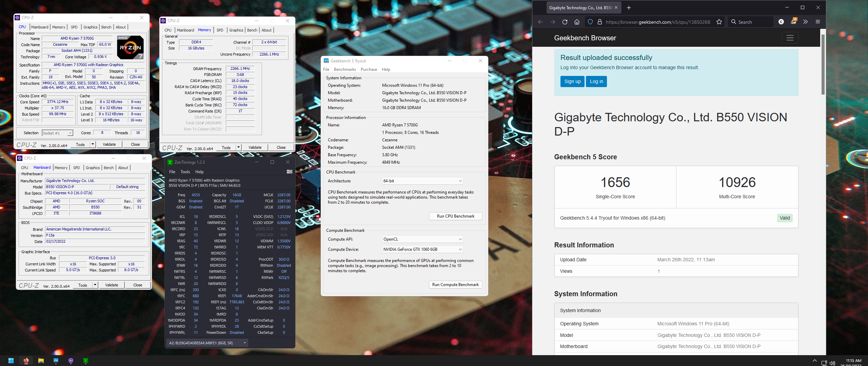This screenshot has width=868, height=366.
Task: Go to the browser home page
Action: pos(577,22)
